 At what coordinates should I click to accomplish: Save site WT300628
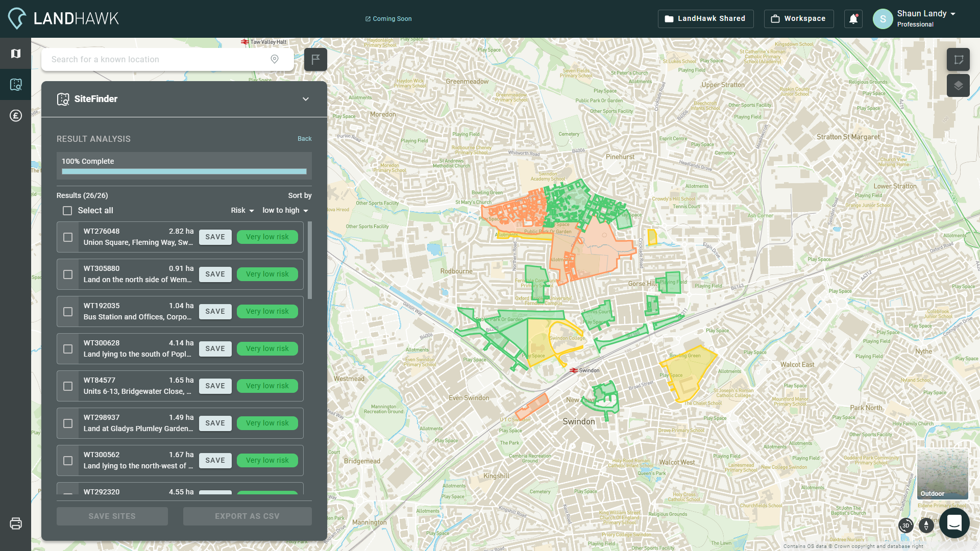[x=215, y=349]
